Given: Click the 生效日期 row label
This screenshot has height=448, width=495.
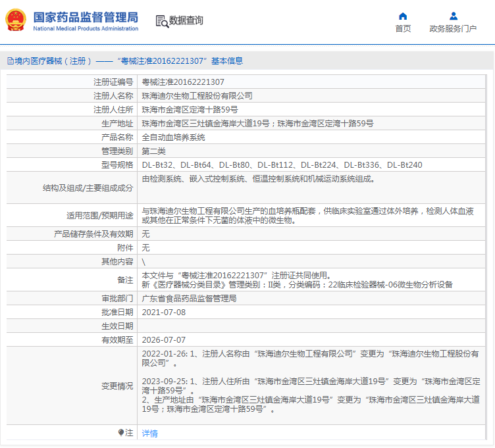Looking at the screenshot, I should point(117,326).
